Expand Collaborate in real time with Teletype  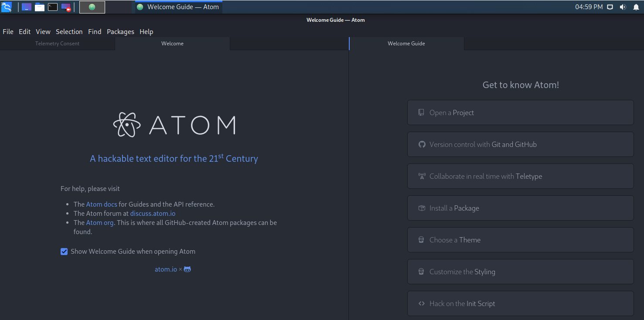(520, 176)
